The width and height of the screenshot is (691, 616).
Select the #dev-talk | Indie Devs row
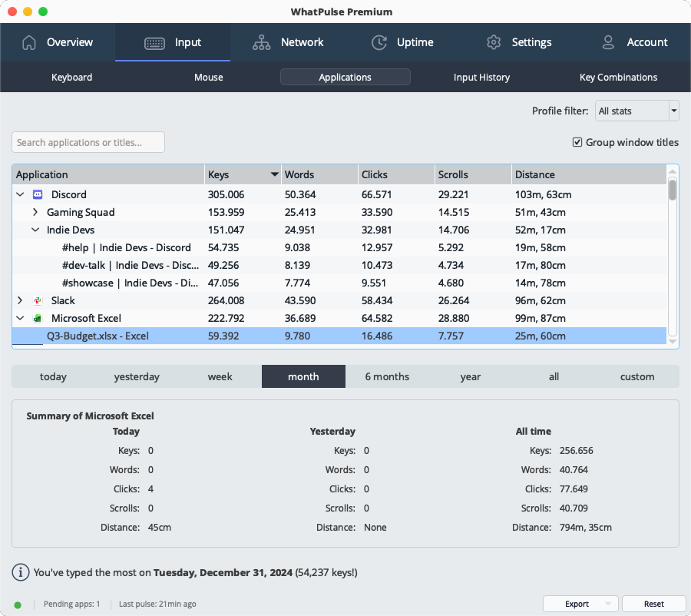(339, 265)
